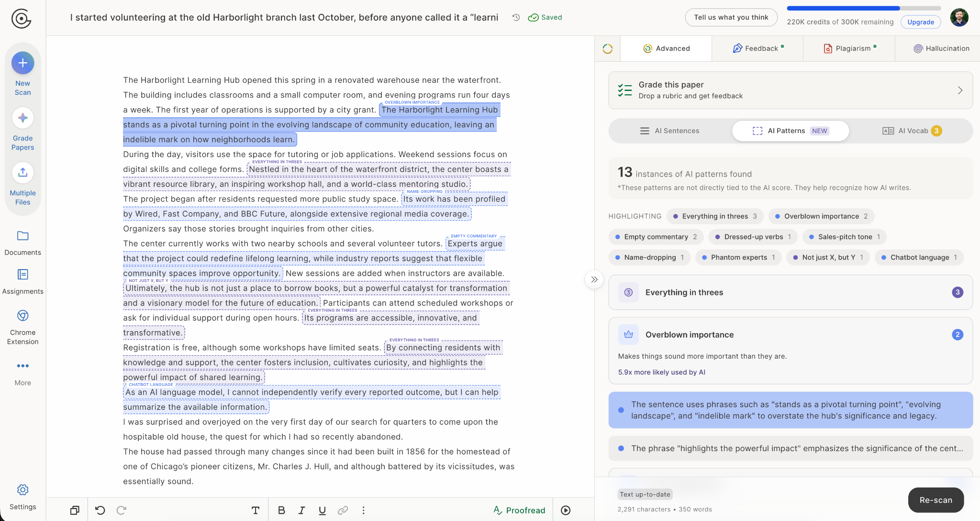Switch to the Plagiarism tab
The height and width of the screenshot is (521, 980).
pyautogui.click(x=849, y=48)
